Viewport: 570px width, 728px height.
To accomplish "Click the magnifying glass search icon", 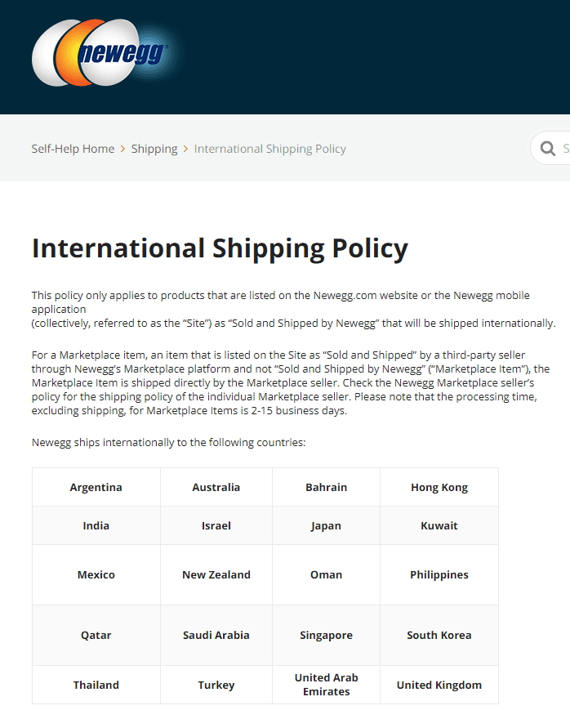I will pyautogui.click(x=548, y=149).
